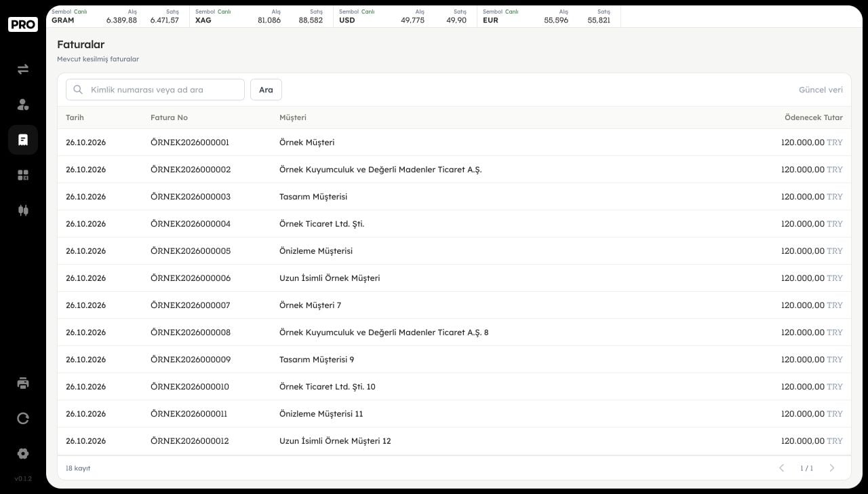The height and width of the screenshot is (494, 868).
Task: Select invoice number ÖRNEK2026000006
Action: tap(191, 278)
